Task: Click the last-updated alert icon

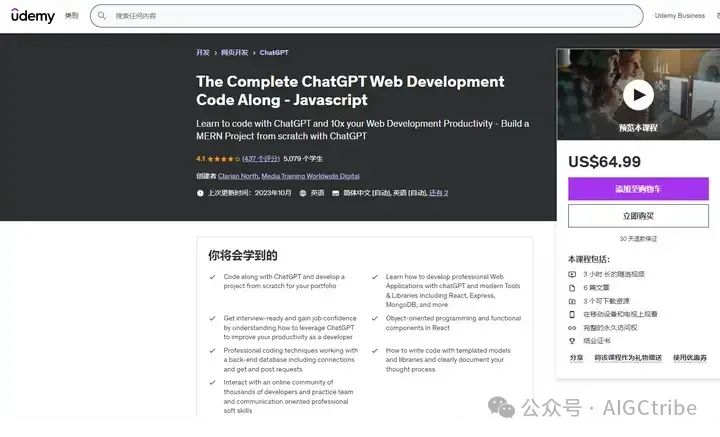Action: point(200,193)
